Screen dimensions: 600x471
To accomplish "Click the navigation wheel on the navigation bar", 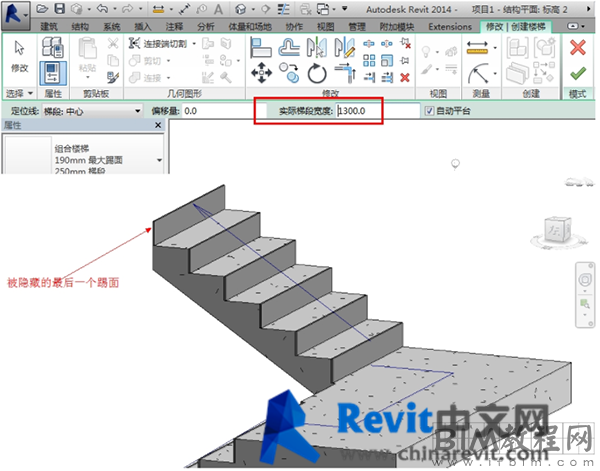I will [x=585, y=280].
